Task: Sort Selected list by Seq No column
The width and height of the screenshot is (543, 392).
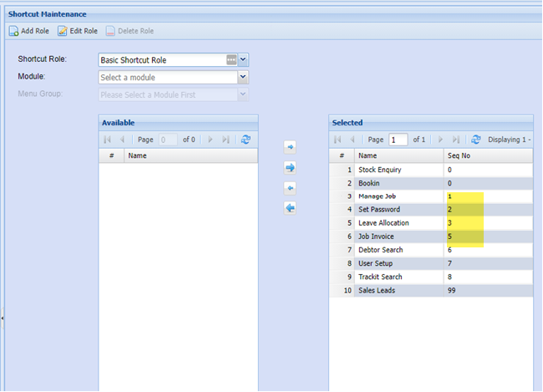Action: point(487,155)
